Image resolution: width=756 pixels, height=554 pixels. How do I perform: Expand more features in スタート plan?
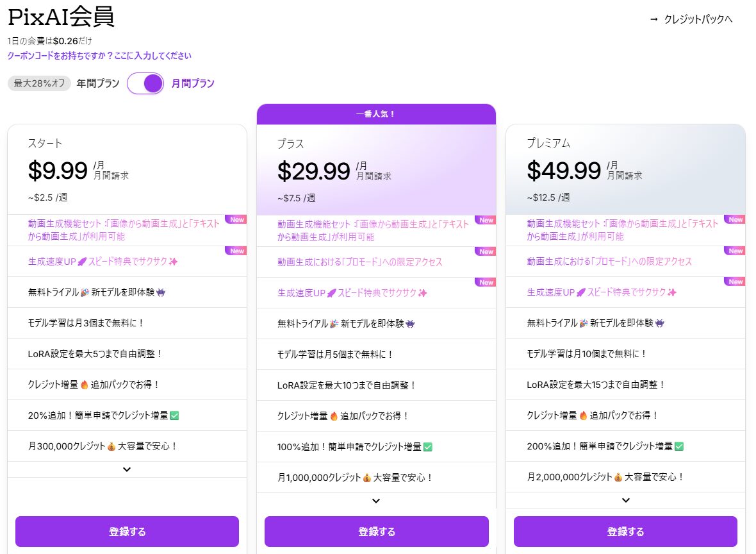click(x=127, y=469)
